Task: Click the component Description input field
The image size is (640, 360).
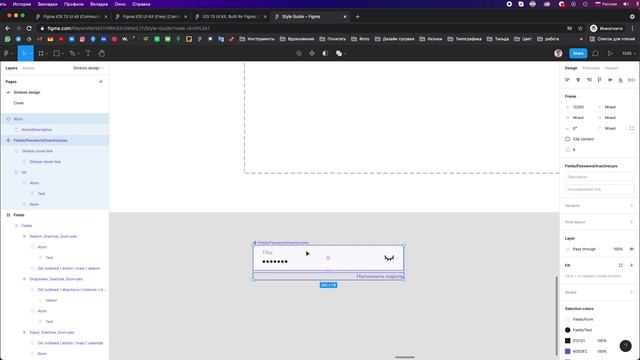Action: (x=599, y=177)
